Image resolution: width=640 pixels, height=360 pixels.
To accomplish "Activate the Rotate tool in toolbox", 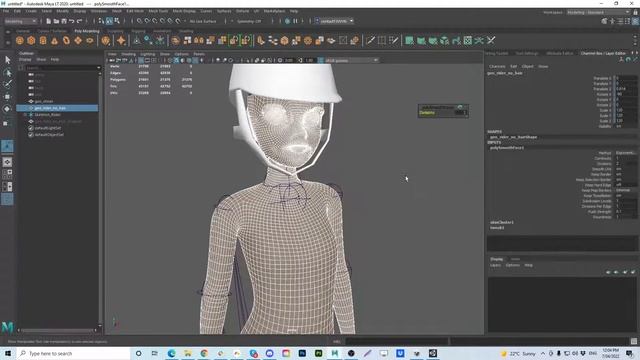I will tap(7, 109).
